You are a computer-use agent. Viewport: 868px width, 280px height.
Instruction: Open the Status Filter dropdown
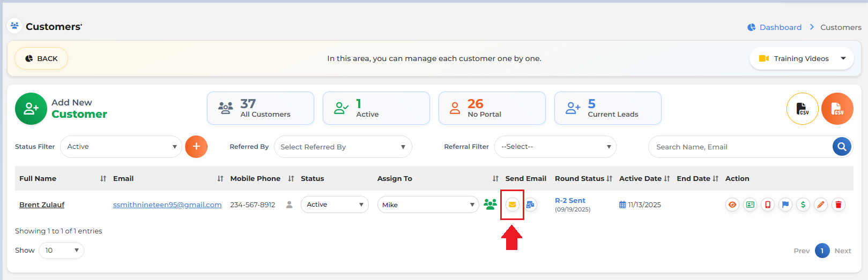[x=121, y=147]
